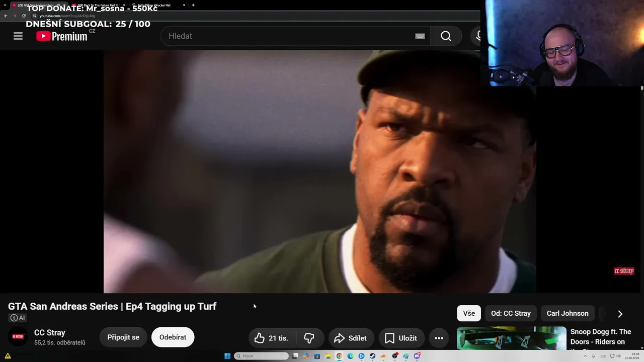Reload the YouTube page
The width and height of the screenshot is (644, 362).
(24, 16)
